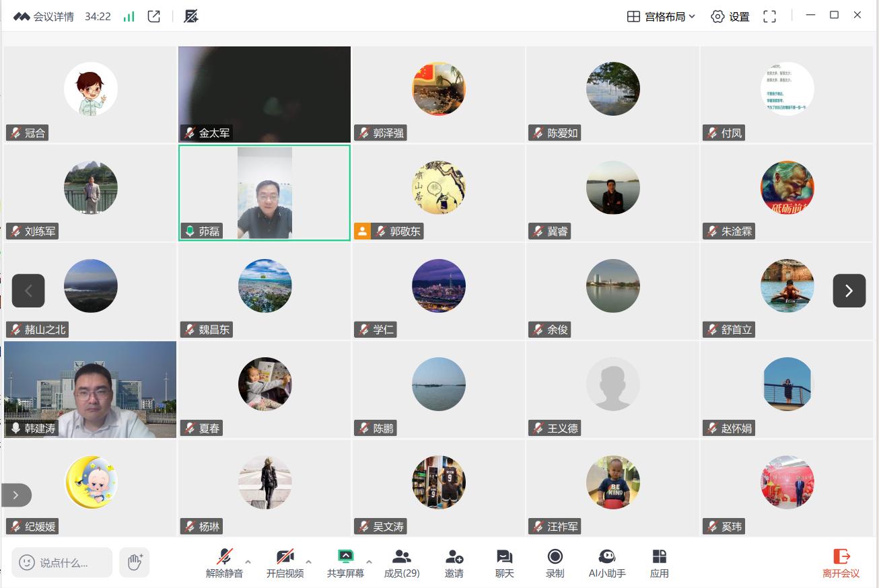Enter full screen mode icon
Viewport: 879px width, 588px height.
(x=769, y=16)
